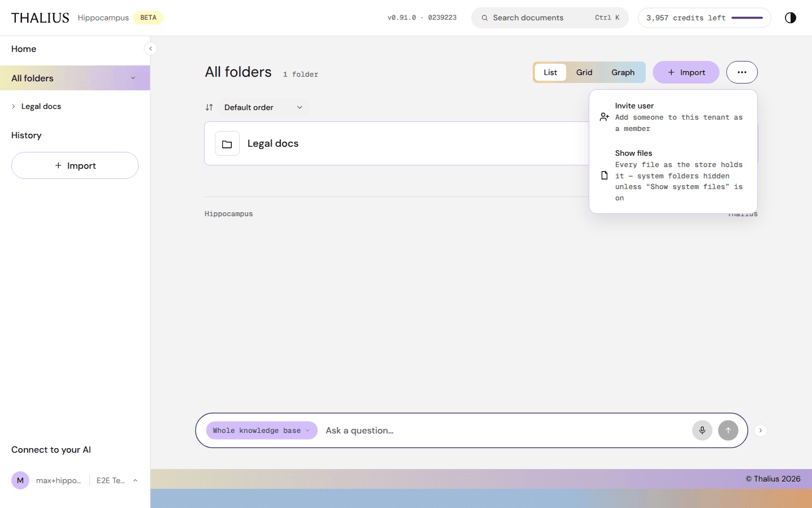Click the 1 folder count label
Viewport: 812px width, 508px height.
[x=301, y=74]
